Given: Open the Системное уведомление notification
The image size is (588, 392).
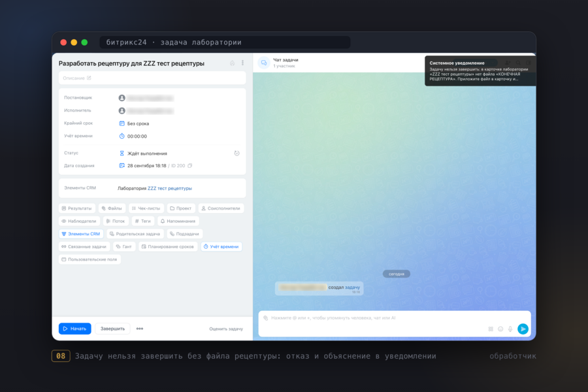Looking at the screenshot, I should 480,71.
